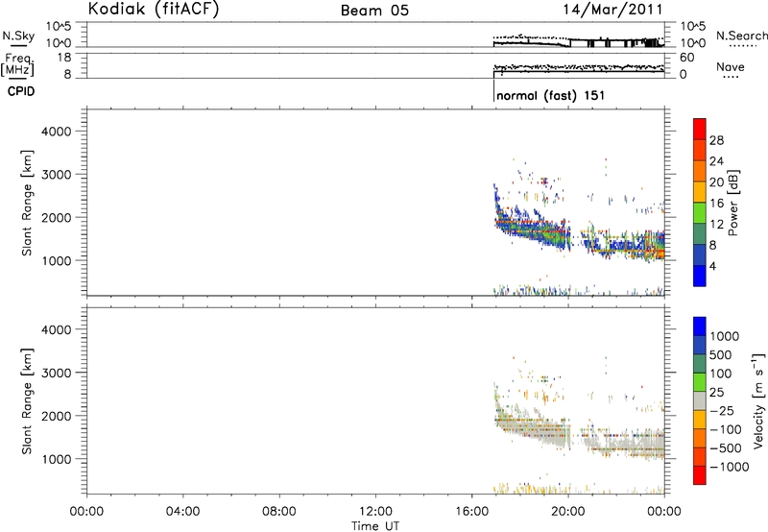Click the dotted N.Search noise trace

[x=578, y=37]
